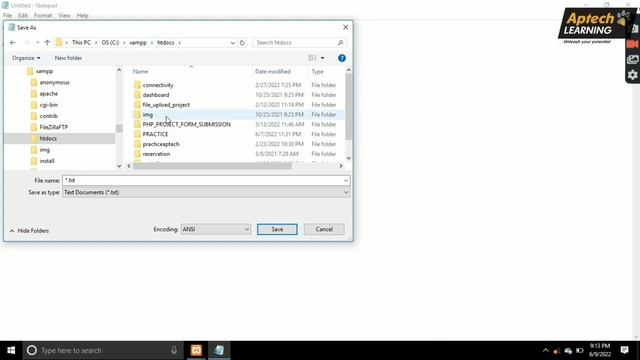Click xampp in the address path
The image size is (640, 360).
[x=138, y=42]
